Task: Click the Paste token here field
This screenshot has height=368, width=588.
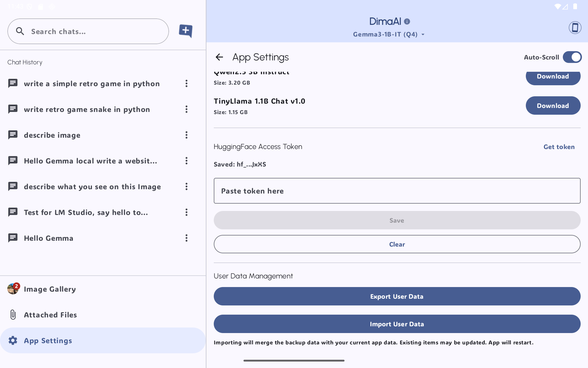Action: (x=397, y=191)
